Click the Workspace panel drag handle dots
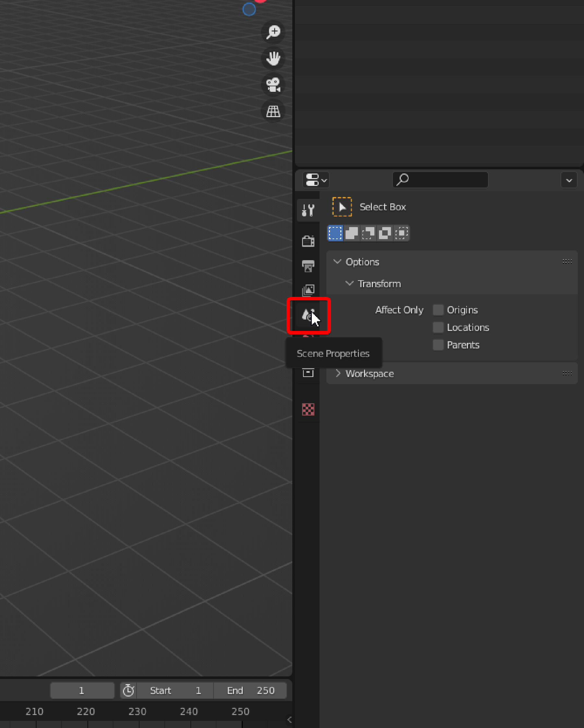The image size is (584, 728). (x=567, y=373)
